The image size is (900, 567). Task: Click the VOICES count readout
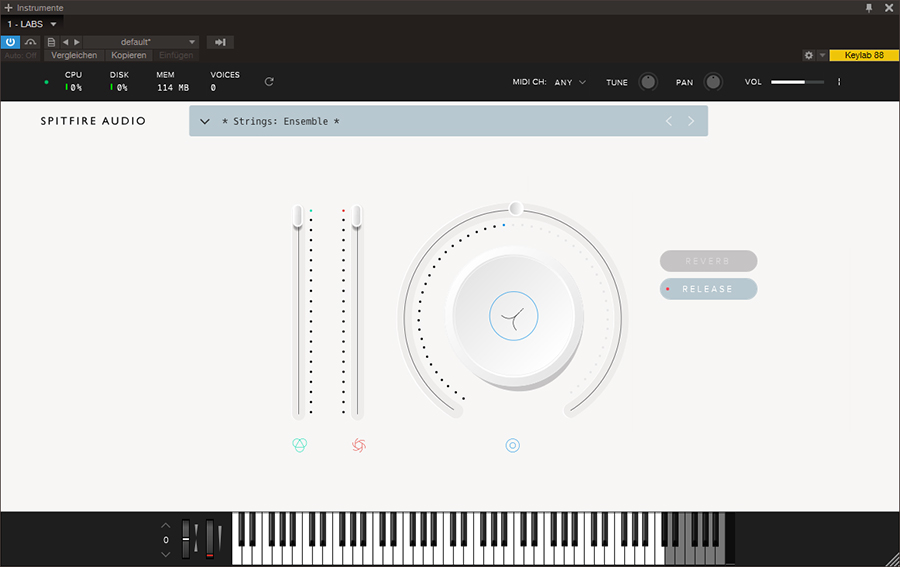click(224, 81)
